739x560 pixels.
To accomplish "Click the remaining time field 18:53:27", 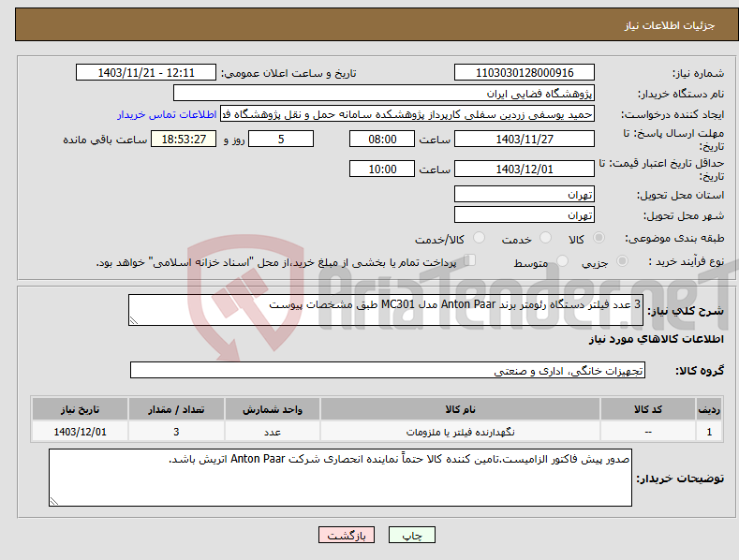I will 184,139.
